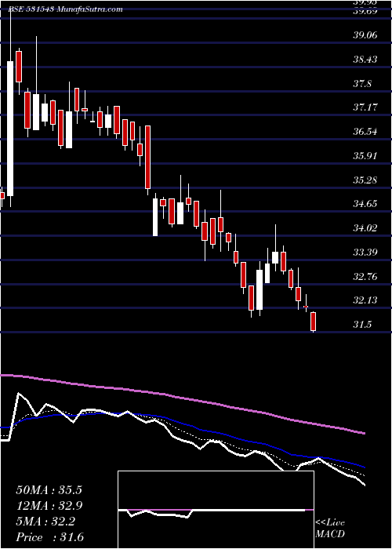The height and width of the screenshot is (549, 392).
Task: Click the 39.06 price axis label
Action: [x=365, y=35]
